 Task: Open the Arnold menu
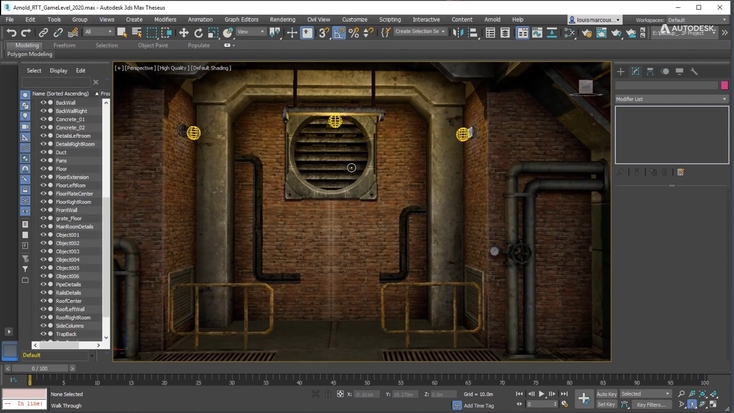[x=492, y=20]
